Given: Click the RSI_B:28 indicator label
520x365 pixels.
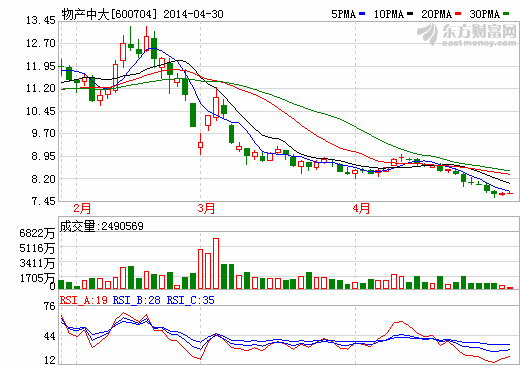Looking at the screenshot, I should (137, 300).
